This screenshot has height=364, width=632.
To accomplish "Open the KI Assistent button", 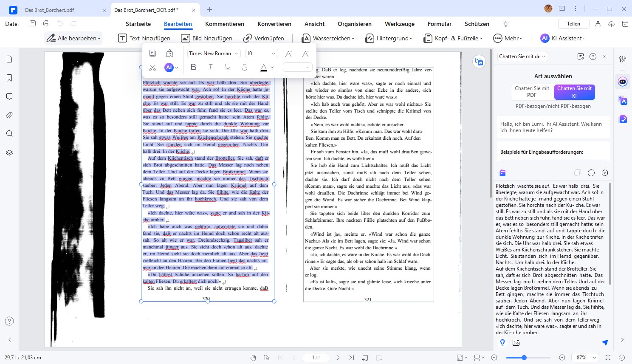I will [x=563, y=38].
